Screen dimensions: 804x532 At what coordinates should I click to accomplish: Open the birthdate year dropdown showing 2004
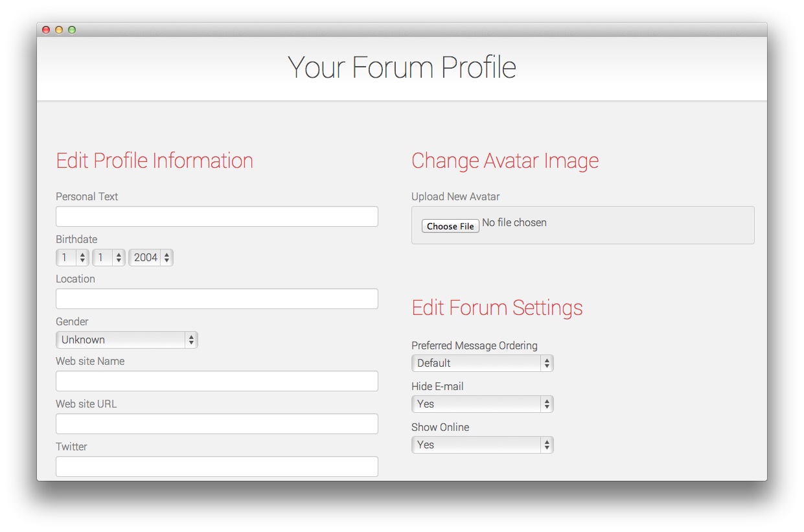(x=151, y=258)
